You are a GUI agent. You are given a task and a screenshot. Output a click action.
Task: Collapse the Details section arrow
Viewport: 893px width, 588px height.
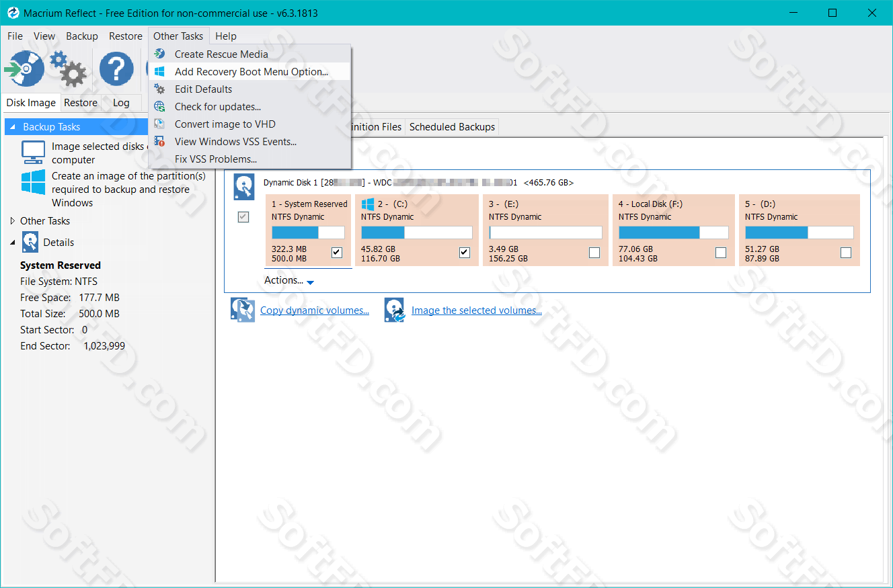click(12, 243)
